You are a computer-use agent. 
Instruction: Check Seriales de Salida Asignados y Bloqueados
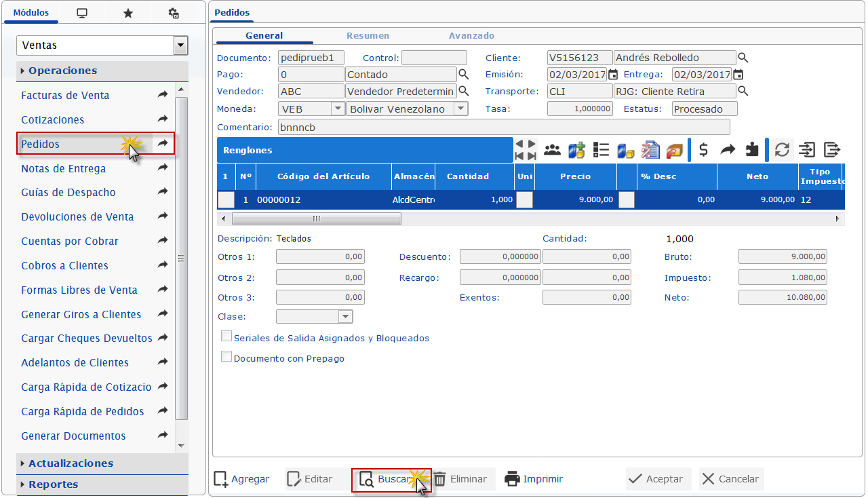[226, 337]
